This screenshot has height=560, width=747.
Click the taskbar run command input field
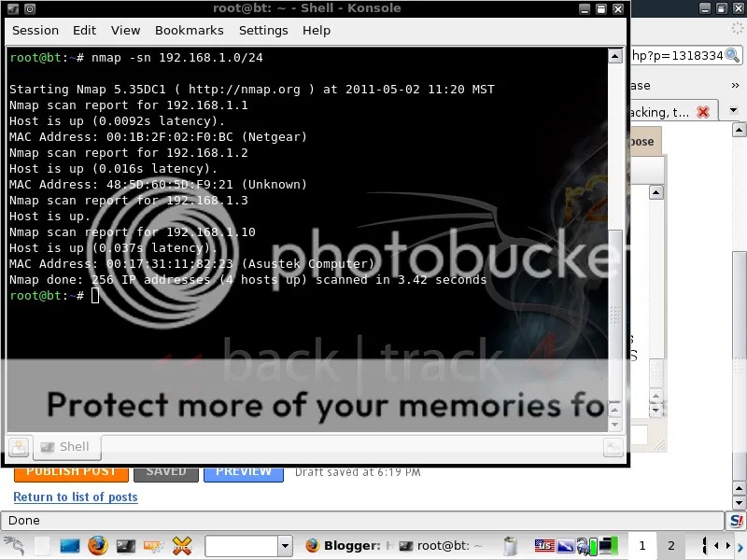point(241,546)
